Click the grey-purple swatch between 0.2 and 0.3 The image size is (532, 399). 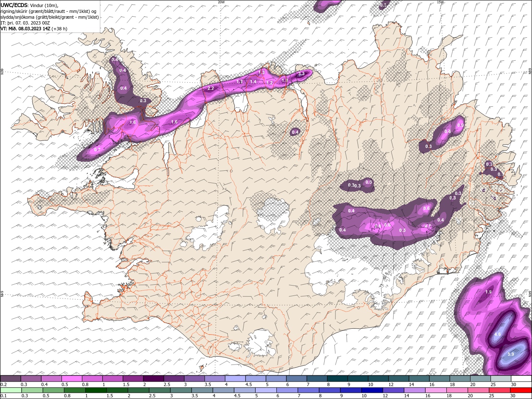(10, 379)
